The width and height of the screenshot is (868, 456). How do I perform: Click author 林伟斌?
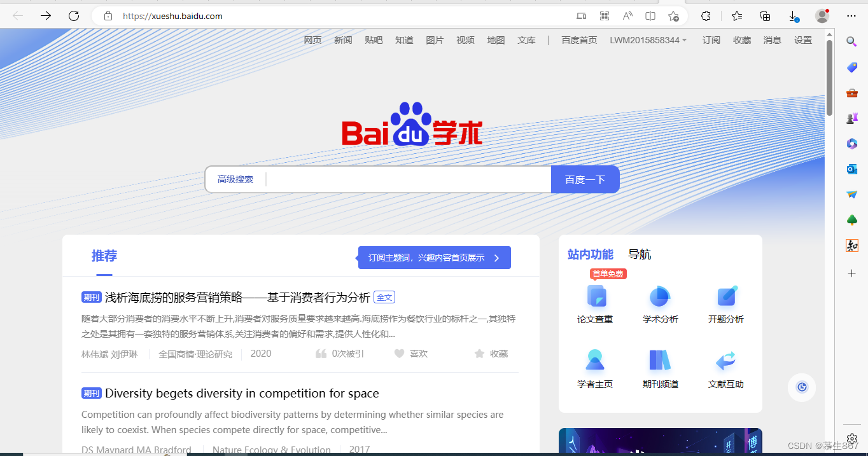tap(95, 354)
